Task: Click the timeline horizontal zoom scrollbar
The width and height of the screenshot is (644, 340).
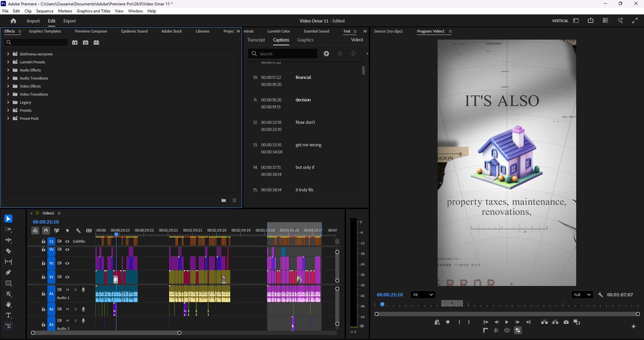Action: (106, 332)
